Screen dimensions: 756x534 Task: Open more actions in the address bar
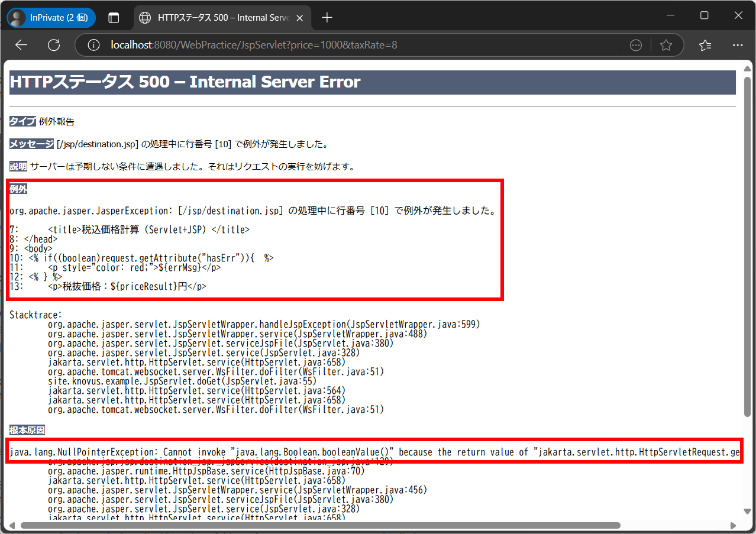point(635,45)
